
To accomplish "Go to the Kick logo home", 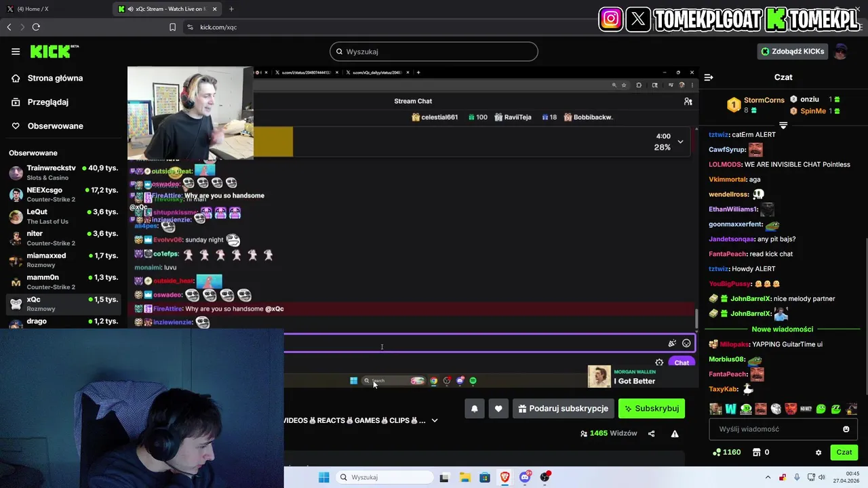I will click(x=54, y=52).
